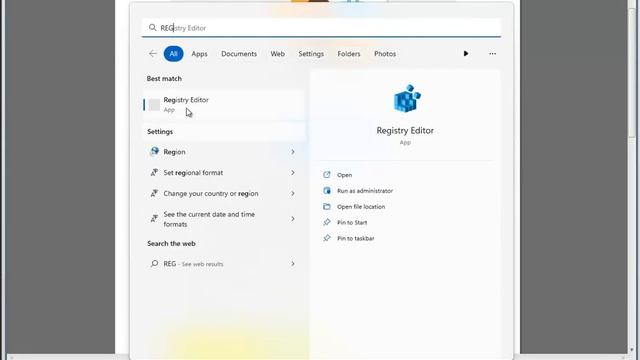Click the Registry Editor title in preview pane

coord(405,131)
